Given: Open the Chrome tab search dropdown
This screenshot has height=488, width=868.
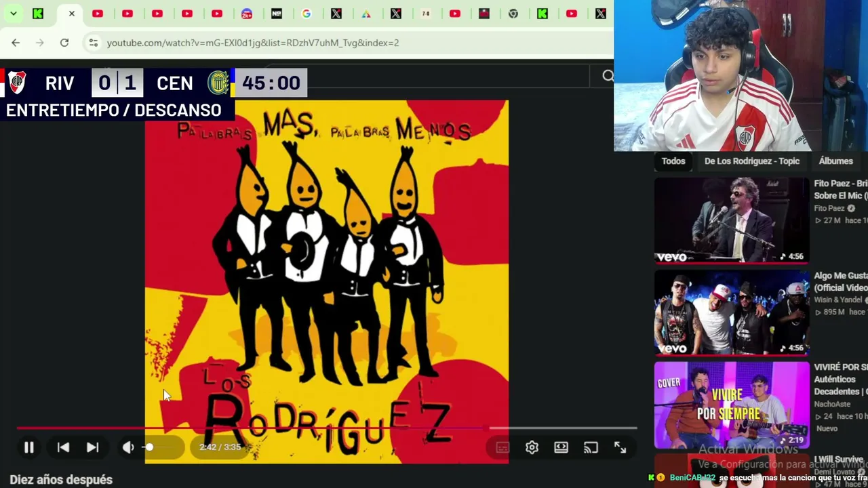Looking at the screenshot, I should pos(13,14).
